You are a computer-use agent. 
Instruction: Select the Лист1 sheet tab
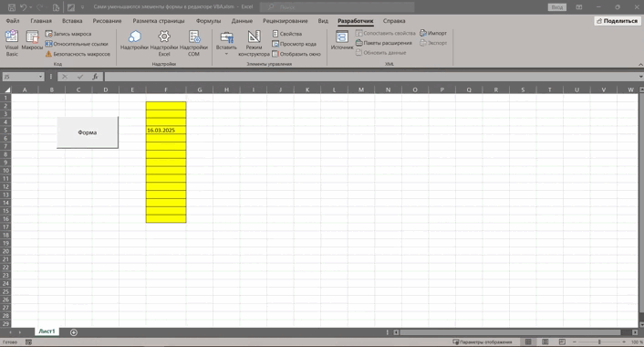(47, 331)
